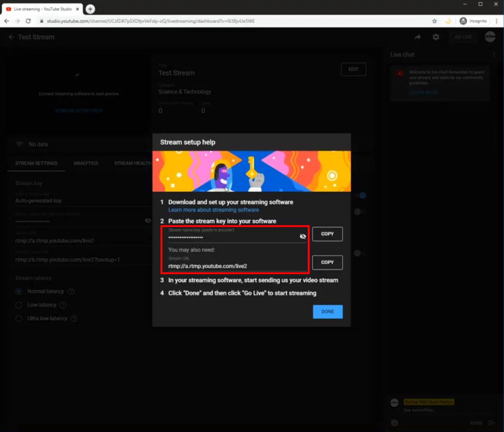Open Live chat three-dot options
Viewport: 504px width, 432px height.
point(495,55)
